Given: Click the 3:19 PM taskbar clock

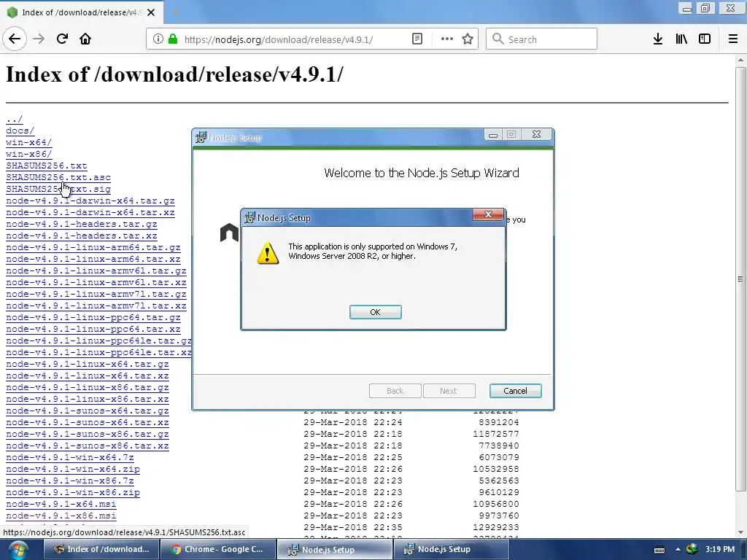Looking at the screenshot, I should click(x=720, y=550).
